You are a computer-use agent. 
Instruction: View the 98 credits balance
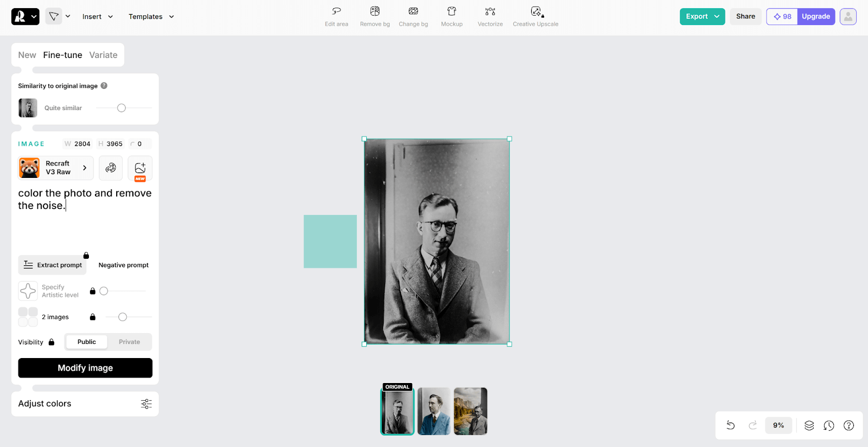(782, 17)
